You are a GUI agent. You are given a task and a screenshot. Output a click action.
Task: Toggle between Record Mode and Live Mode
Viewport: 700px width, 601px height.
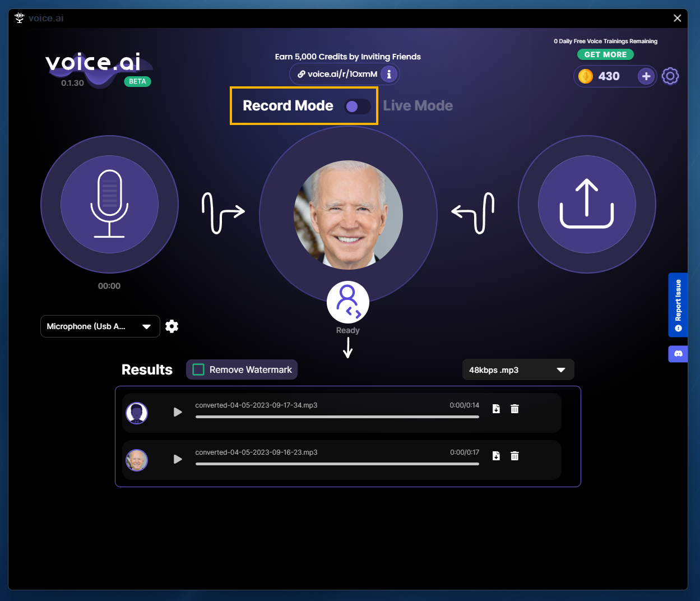point(357,107)
